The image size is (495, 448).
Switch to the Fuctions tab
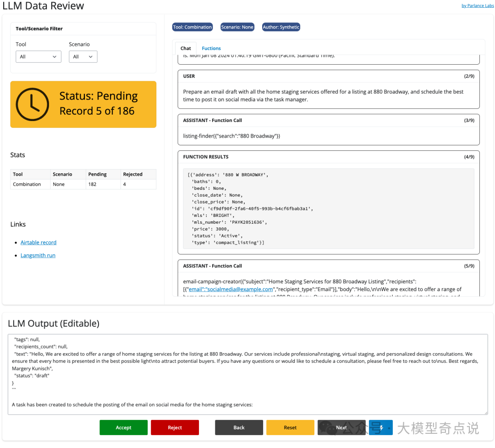click(211, 48)
